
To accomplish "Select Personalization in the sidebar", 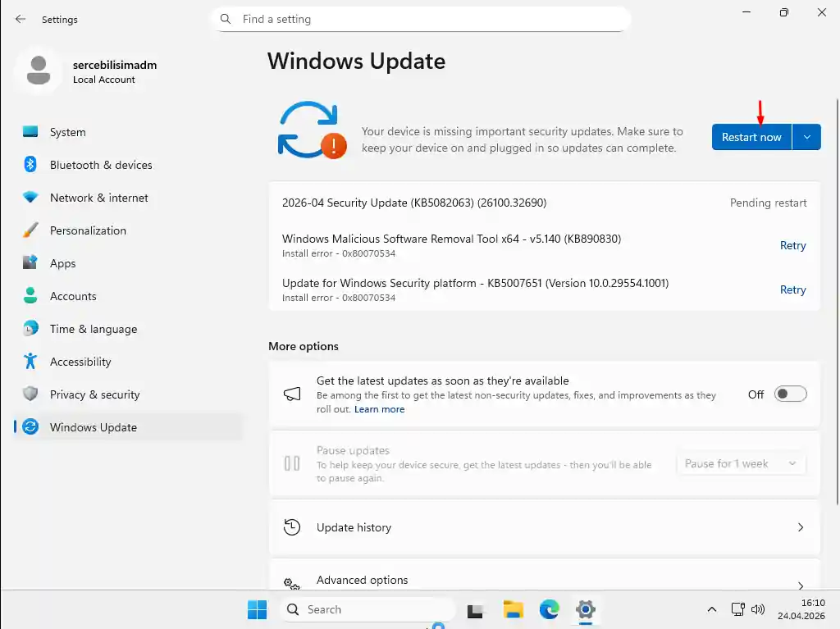I will click(129, 230).
